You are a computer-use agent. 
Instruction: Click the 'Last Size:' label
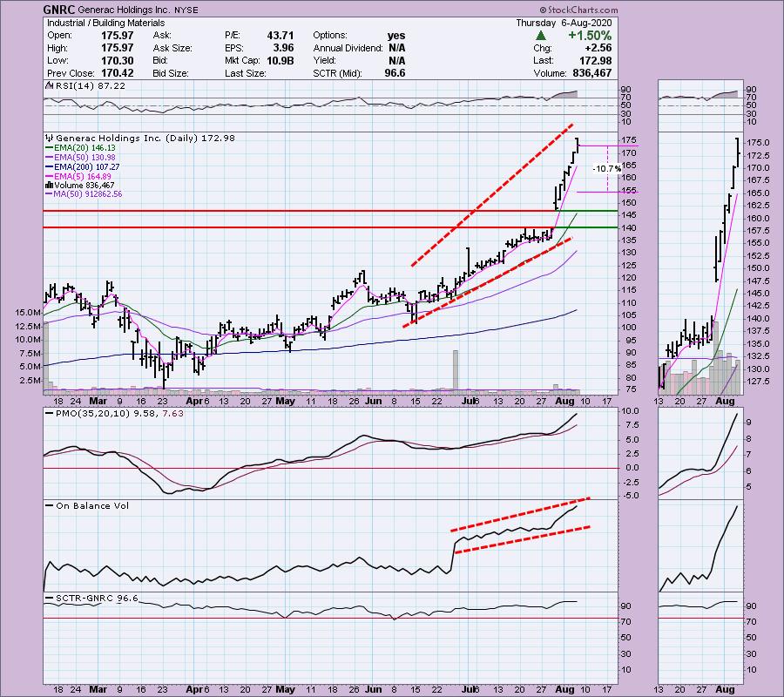pyautogui.click(x=245, y=73)
